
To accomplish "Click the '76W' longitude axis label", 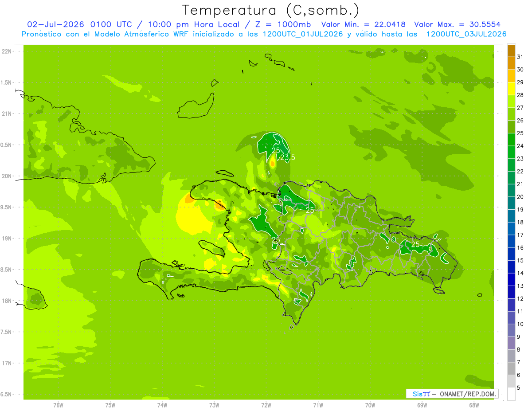I will 59,405.
